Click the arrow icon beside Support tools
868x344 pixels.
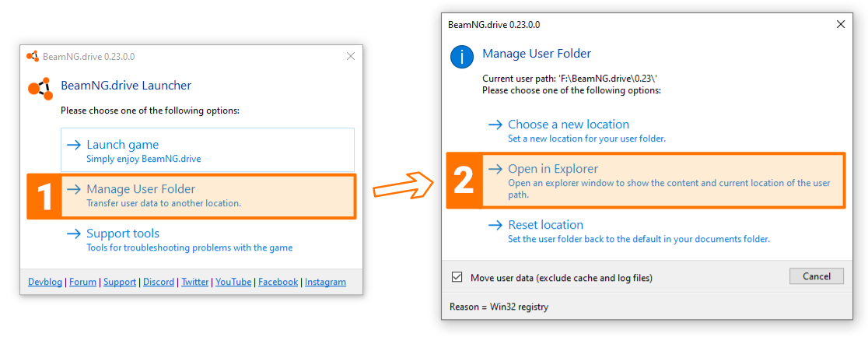coord(74,233)
